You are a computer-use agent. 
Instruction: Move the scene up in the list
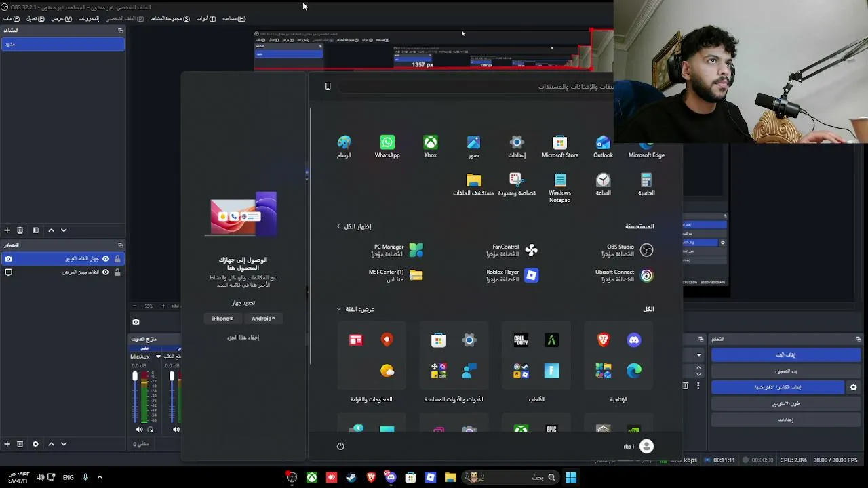[x=51, y=230]
